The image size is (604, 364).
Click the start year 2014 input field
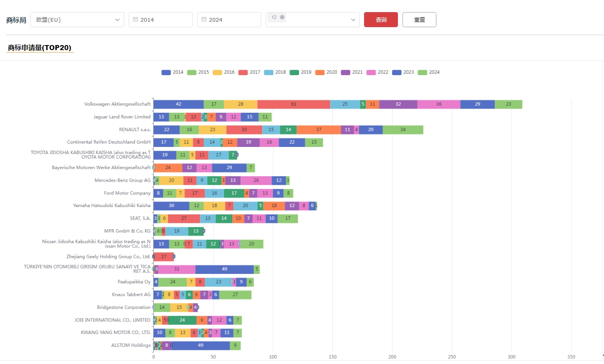(163, 20)
